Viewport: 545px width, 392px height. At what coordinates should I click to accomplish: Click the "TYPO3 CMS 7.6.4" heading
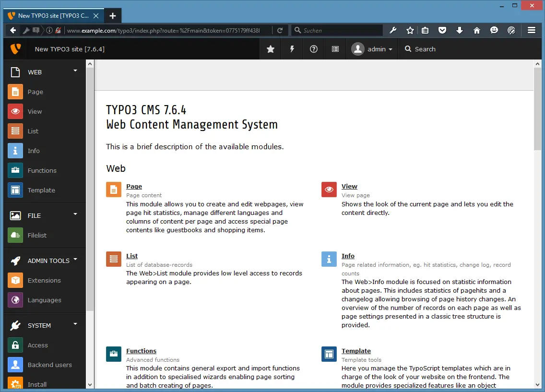146,110
